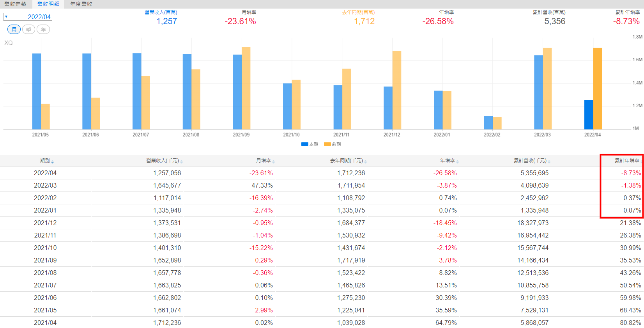Select the 2021/11 table row period cell
644x328 pixels.
click(45, 235)
